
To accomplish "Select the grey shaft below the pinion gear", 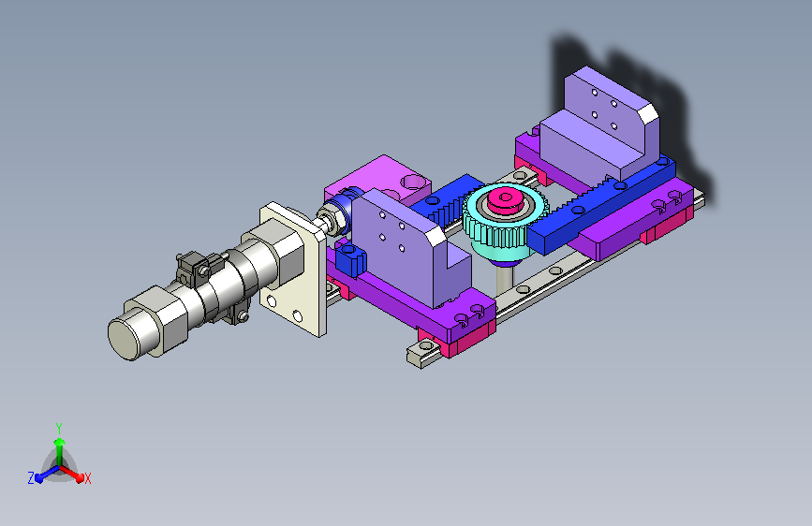I will tap(505, 279).
